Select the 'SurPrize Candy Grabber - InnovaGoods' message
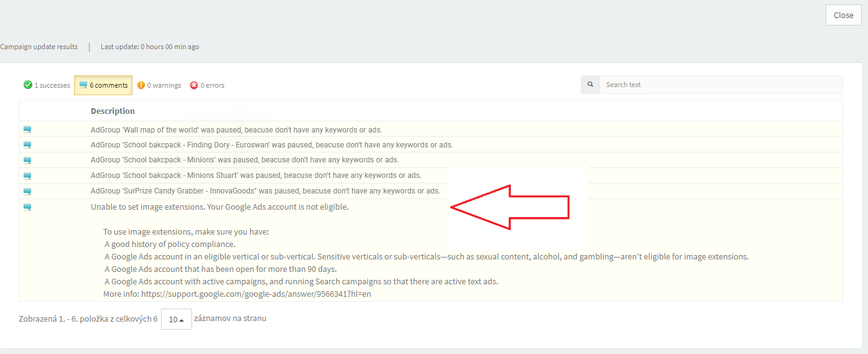 tap(265, 191)
